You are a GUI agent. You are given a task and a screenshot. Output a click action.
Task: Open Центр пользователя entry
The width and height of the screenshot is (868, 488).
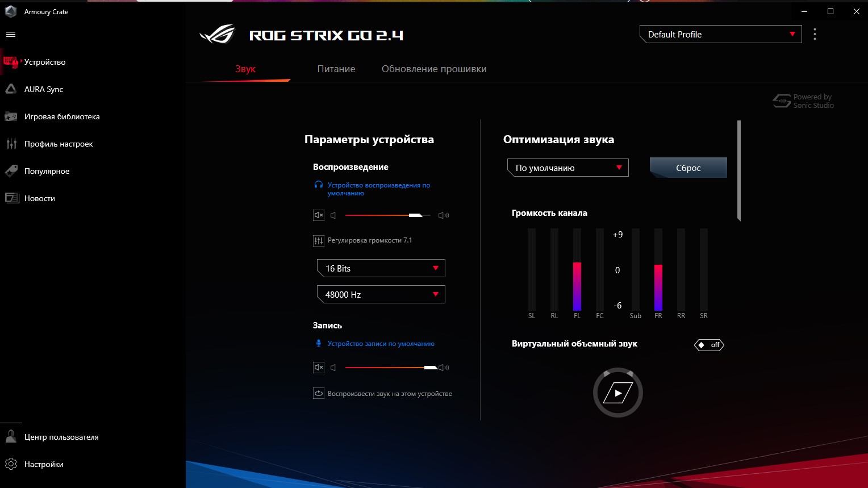point(61,437)
